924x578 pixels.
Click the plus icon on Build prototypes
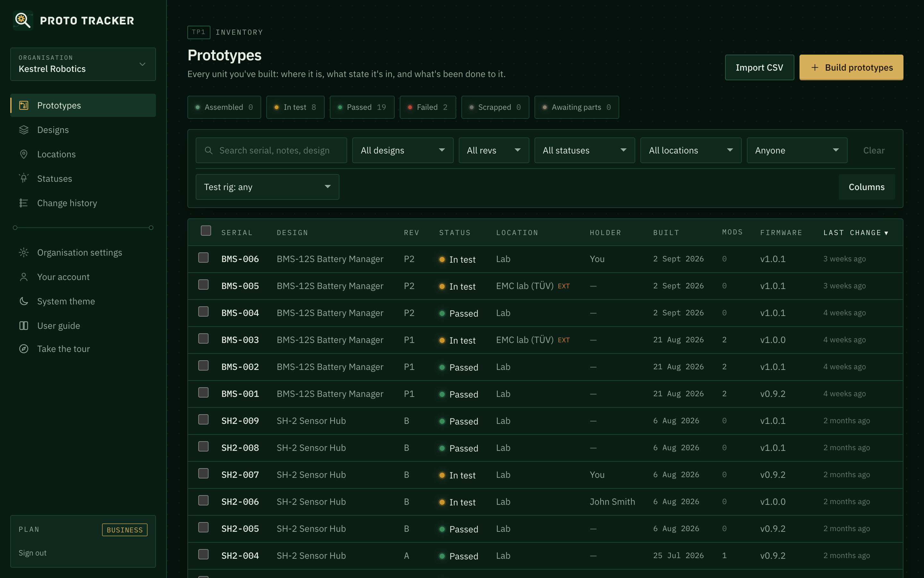point(815,68)
